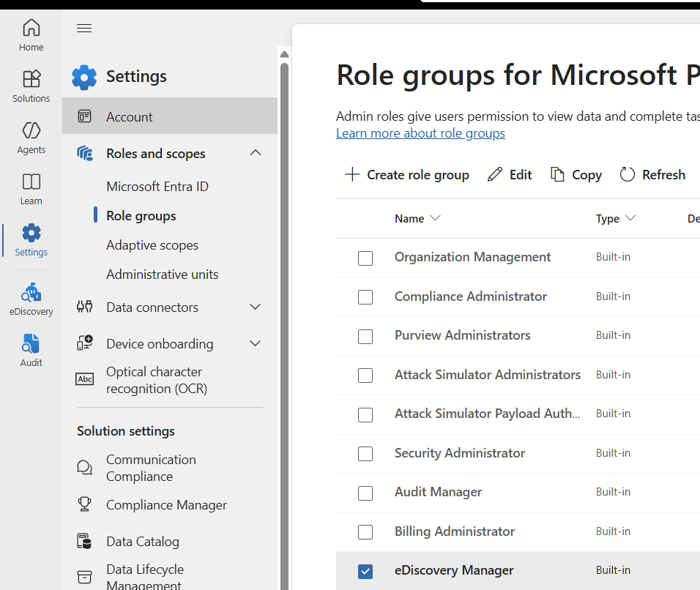Click the Data connectors label
Image resolution: width=700 pixels, height=590 pixels.
click(x=152, y=307)
